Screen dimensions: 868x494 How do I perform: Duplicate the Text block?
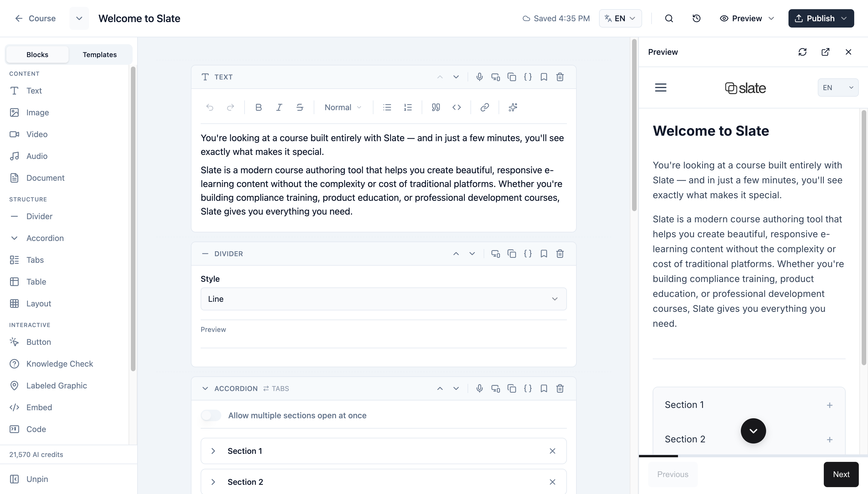pos(511,77)
